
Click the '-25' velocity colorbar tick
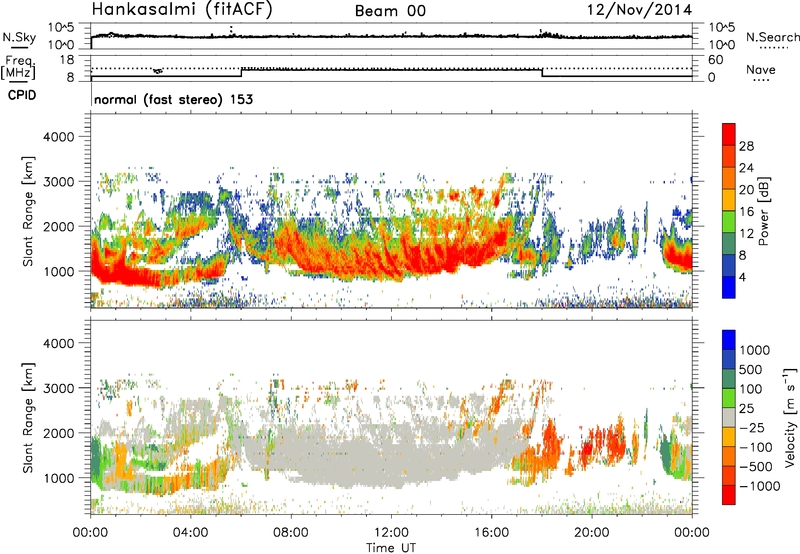coord(751,427)
